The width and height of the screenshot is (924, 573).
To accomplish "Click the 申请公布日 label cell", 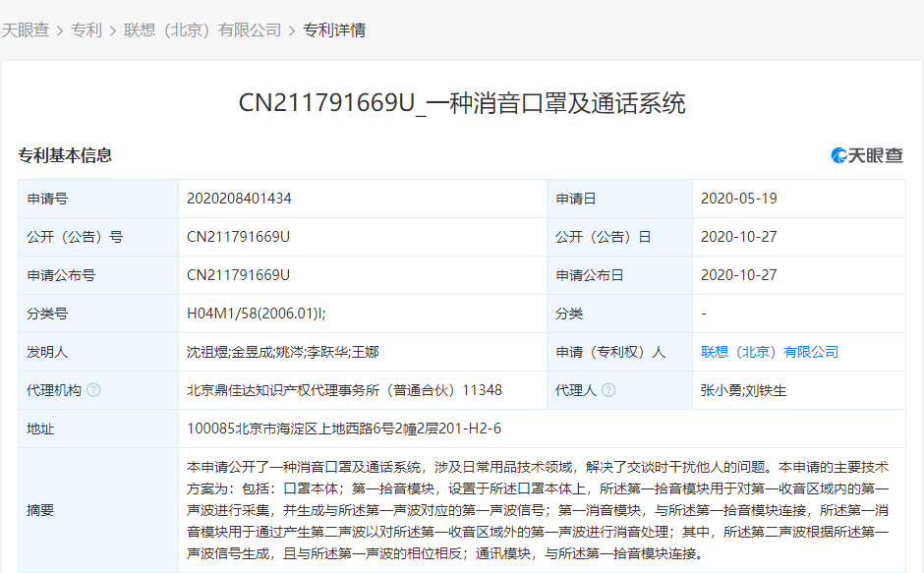I will pos(620,275).
